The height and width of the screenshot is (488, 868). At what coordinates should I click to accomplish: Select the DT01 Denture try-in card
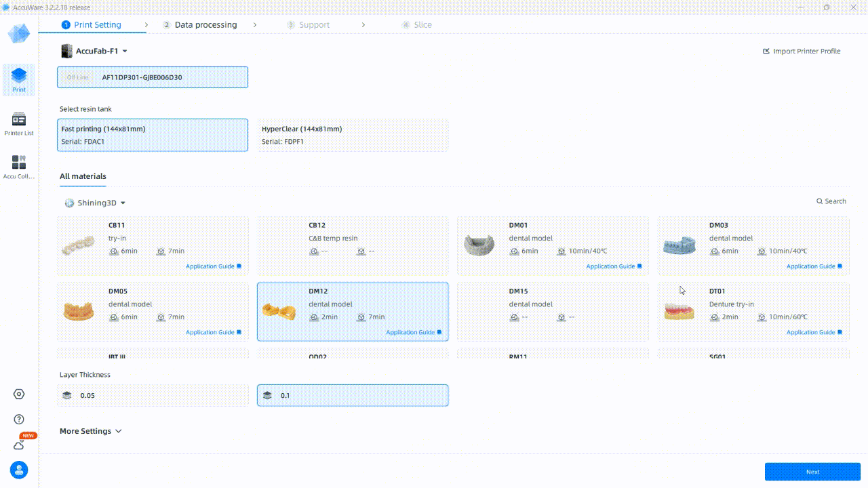tap(753, 312)
